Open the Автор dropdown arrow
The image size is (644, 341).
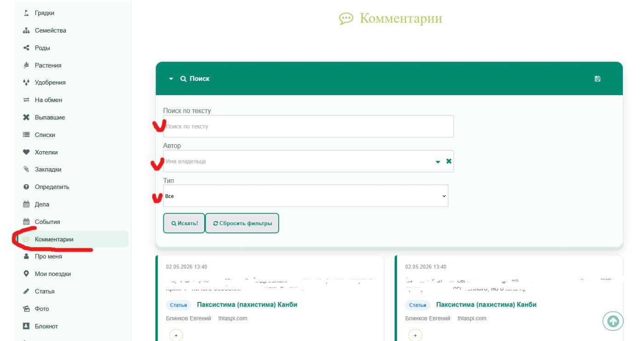[x=438, y=162]
